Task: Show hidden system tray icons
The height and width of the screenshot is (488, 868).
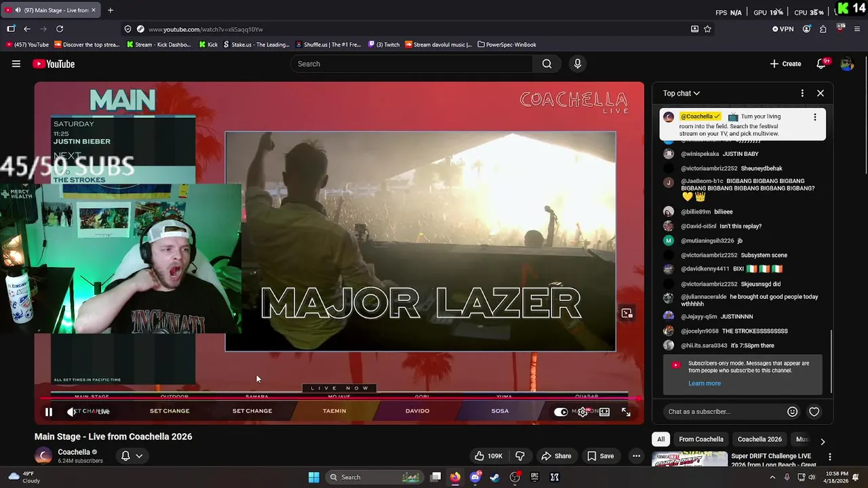Action: point(772,477)
